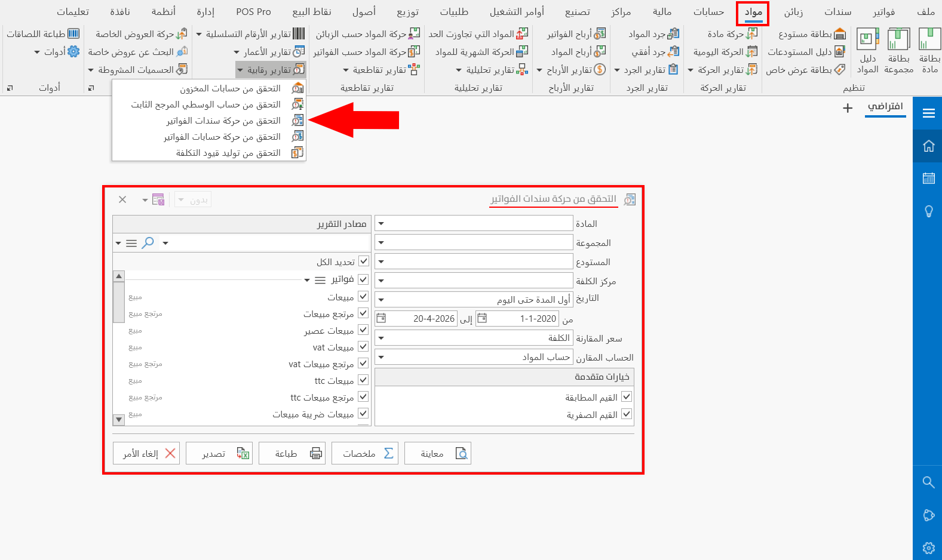The image size is (942, 560).
Task: Click معاينة preview button
Action: (438, 453)
